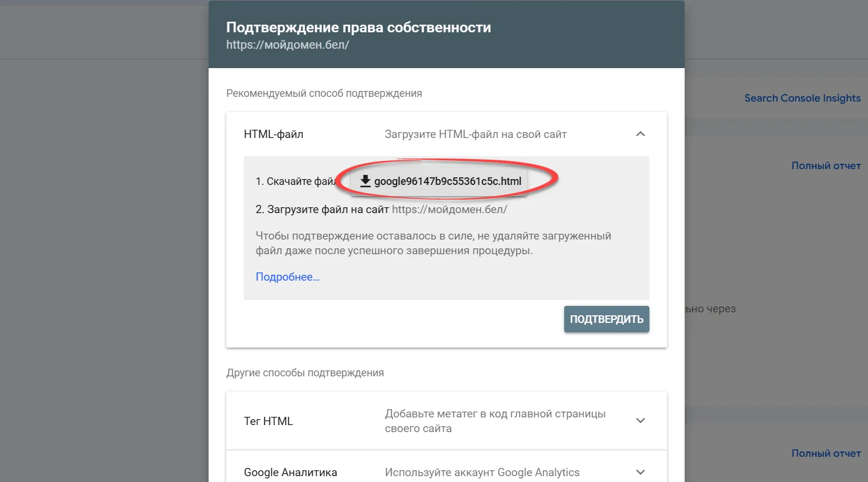Expand the Google Аналитика method chevron

click(641, 472)
